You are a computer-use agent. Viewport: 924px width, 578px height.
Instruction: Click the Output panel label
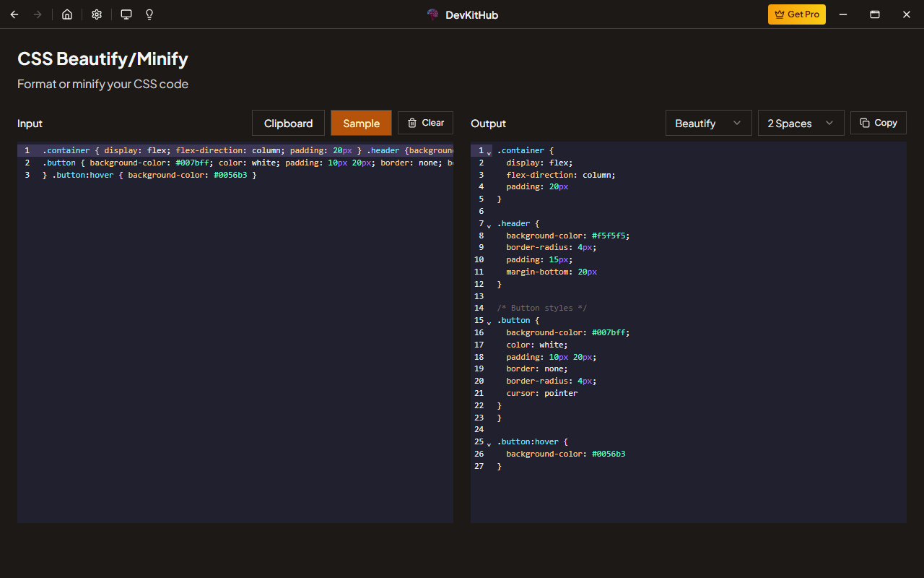[489, 124]
